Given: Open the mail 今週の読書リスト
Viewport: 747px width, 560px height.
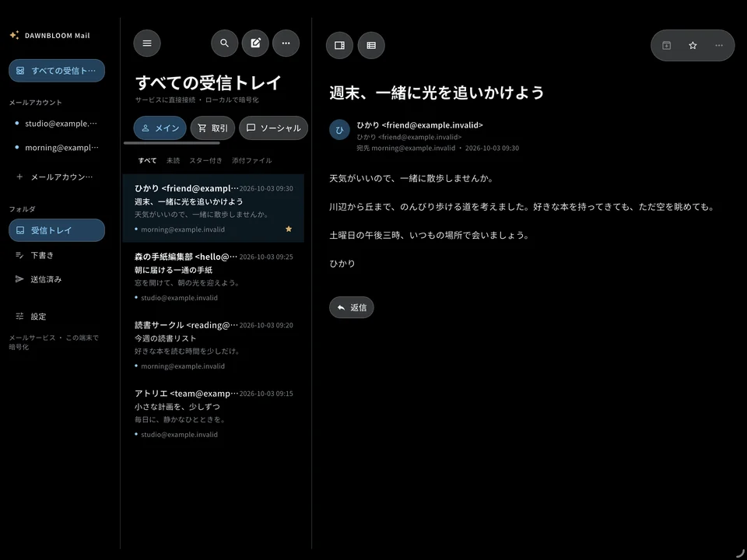Looking at the screenshot, I should [213, 345].
